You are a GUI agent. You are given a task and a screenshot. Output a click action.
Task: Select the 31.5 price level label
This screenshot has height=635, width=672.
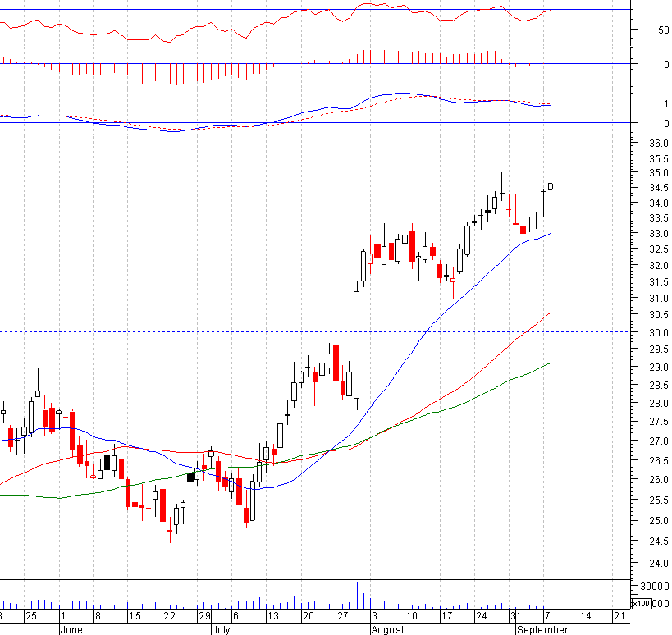coord(659,282)
